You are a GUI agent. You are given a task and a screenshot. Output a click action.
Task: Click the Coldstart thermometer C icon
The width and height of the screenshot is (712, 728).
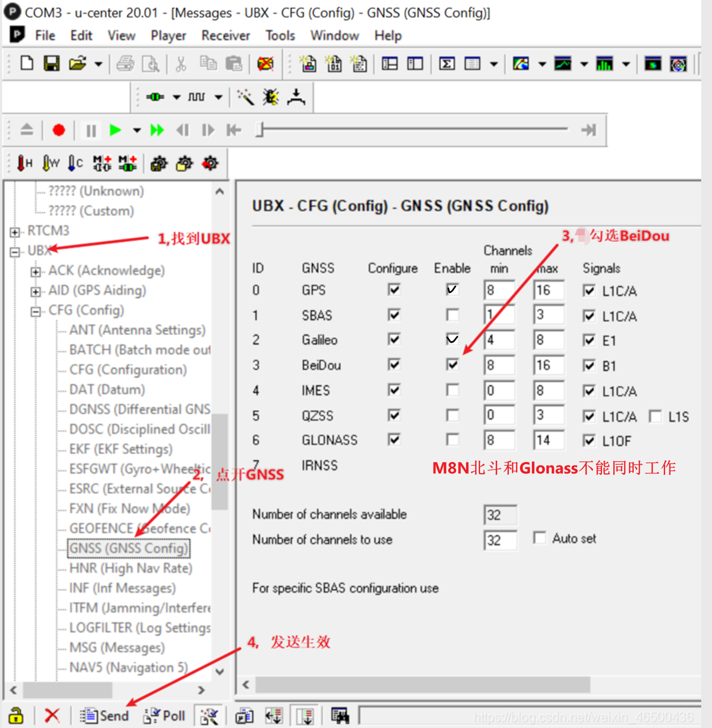click(x=76, y=163)
